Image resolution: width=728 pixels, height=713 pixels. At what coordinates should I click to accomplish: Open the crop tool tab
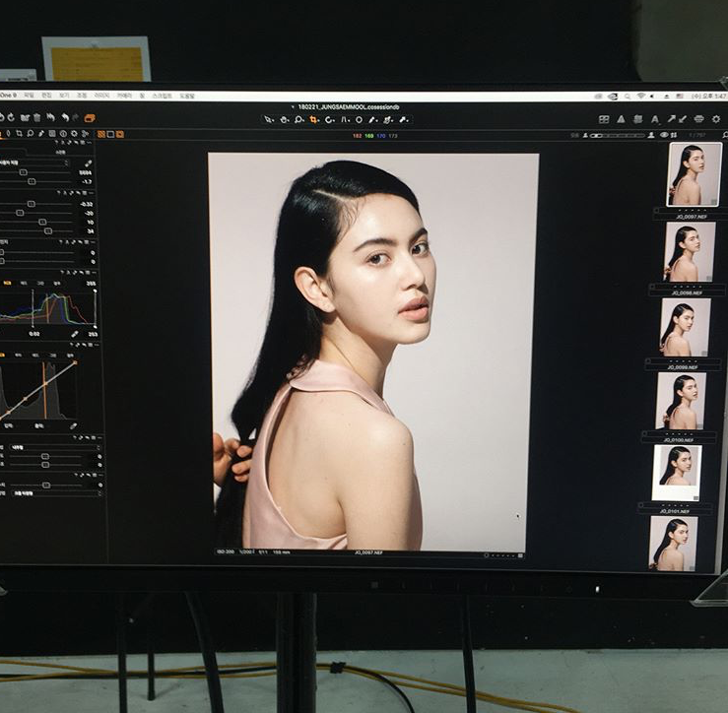click(19, 134)
